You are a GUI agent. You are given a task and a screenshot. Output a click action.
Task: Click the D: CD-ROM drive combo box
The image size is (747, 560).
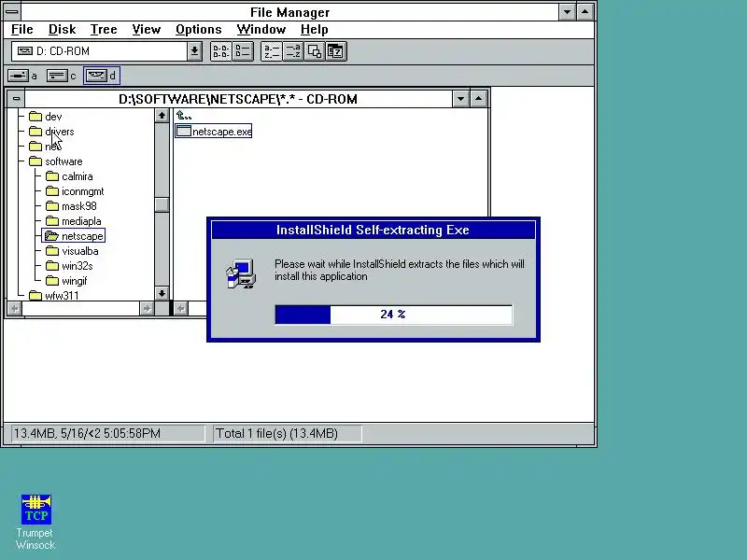pyautogui.click(x=106, y=51)
